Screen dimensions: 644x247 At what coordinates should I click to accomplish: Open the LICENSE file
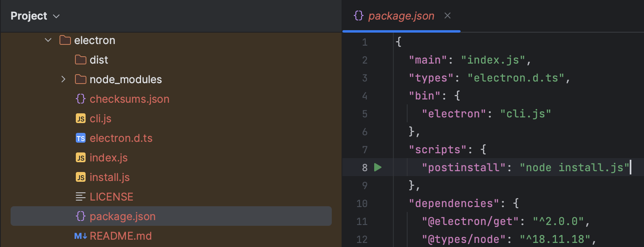pyautogui.click(x=111, y=197)
